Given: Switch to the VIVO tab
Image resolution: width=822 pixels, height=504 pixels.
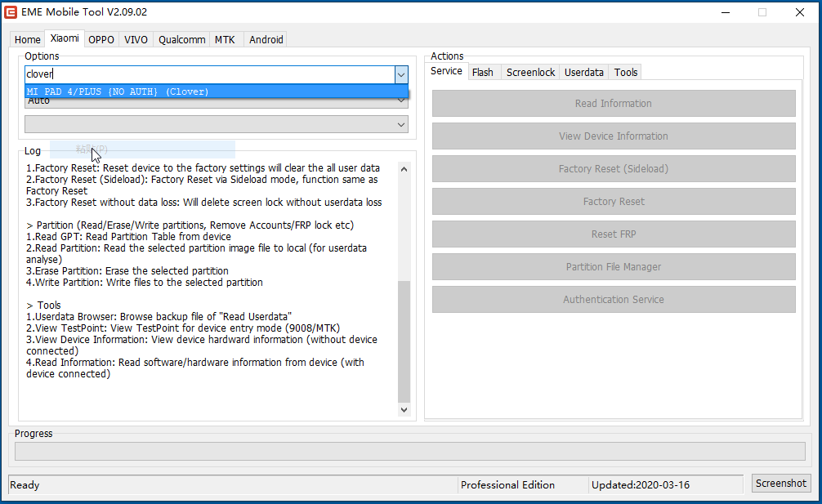Looking at the screenshot, I should pos(136,40).
